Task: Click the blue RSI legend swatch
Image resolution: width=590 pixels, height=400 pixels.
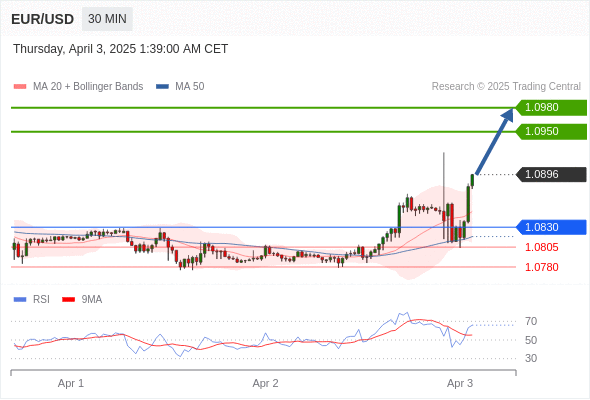Action: (x=20, y=300)
